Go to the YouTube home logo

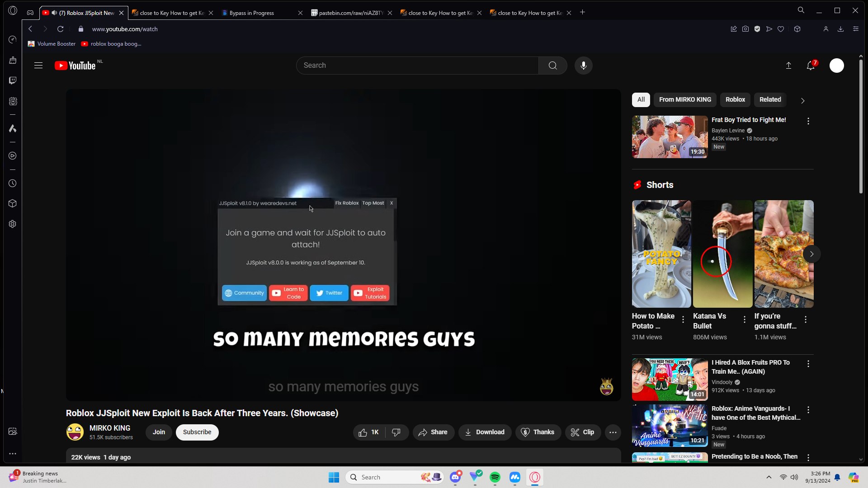tap(75, 66)
